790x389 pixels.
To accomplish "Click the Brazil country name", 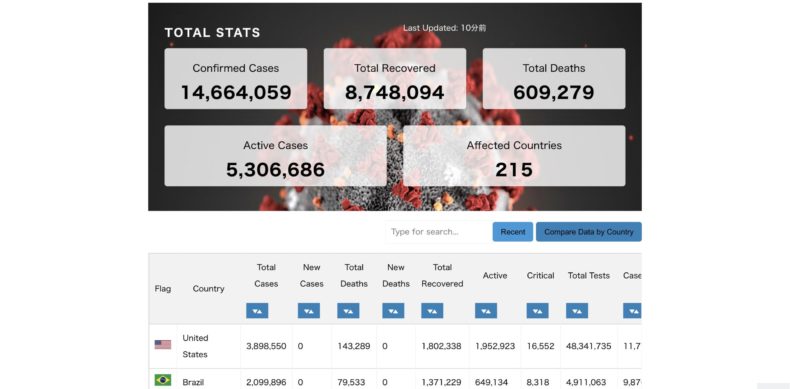I will point(193,382).
